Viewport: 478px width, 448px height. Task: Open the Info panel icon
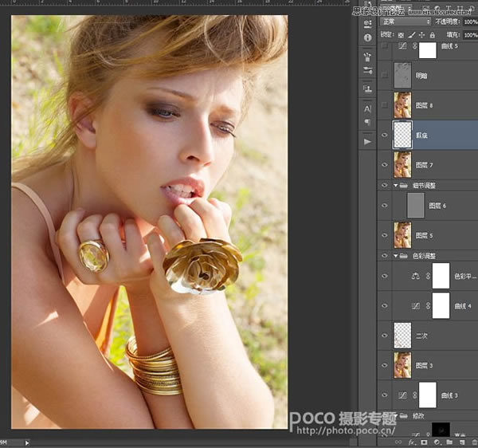(367, 37)
